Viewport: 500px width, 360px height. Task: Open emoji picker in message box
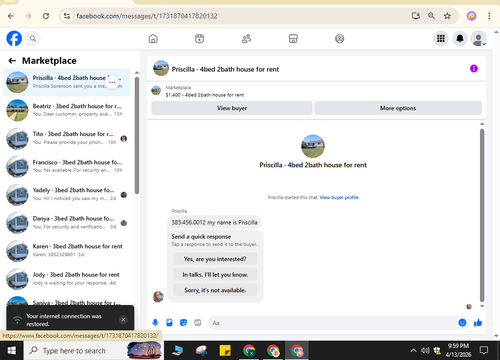[x=462, y=322]
